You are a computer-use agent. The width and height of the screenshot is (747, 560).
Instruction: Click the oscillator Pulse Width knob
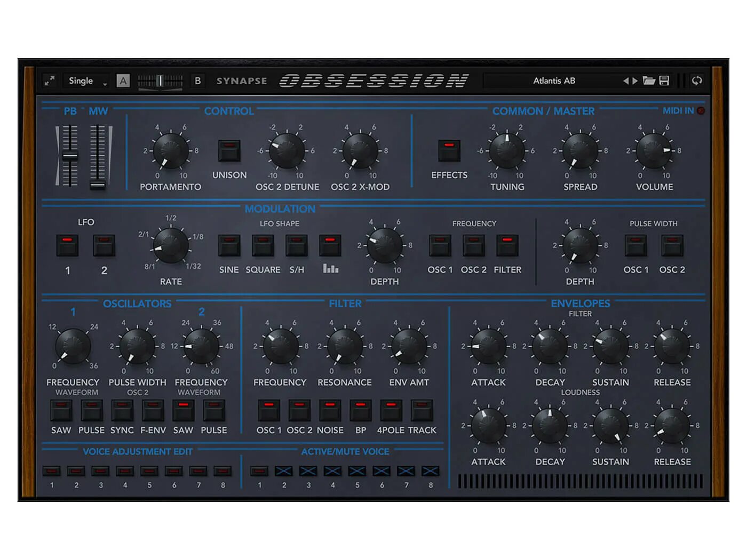(137, 346)
